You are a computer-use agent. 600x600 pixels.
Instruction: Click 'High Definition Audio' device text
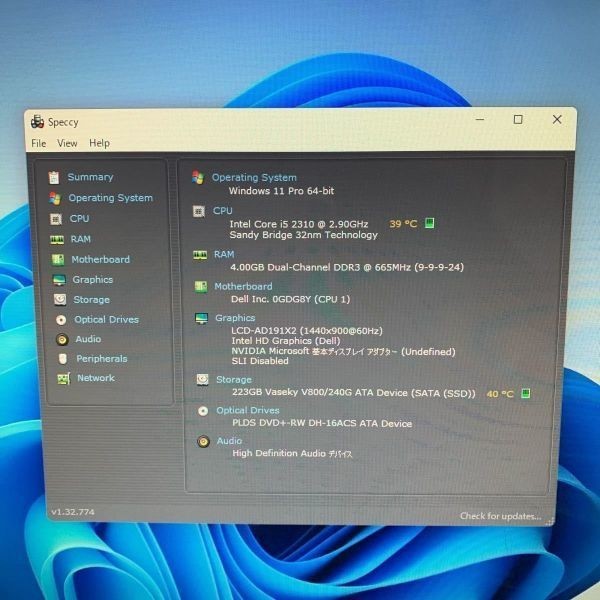[279, 453]
